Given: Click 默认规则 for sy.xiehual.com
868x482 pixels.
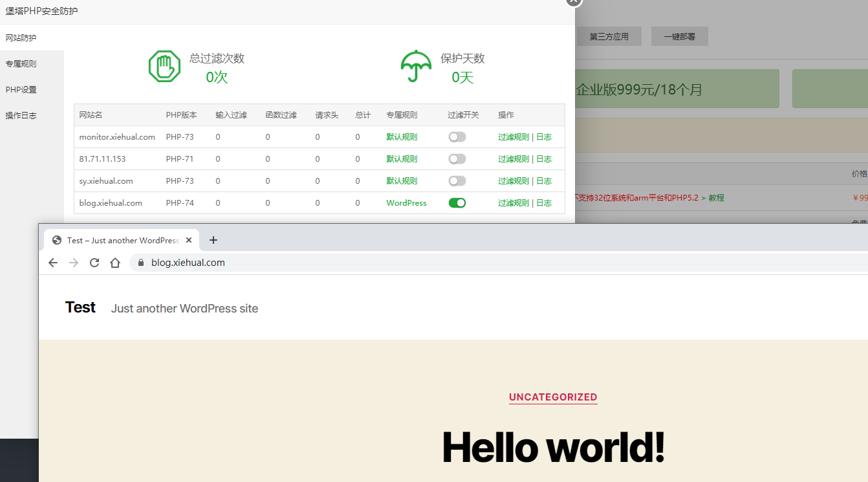Looking at the screenshot, I should coord(402,181).
